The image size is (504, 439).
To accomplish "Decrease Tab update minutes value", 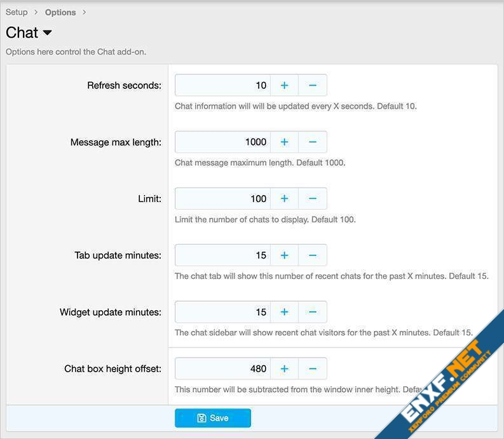I will pos(313,255).
